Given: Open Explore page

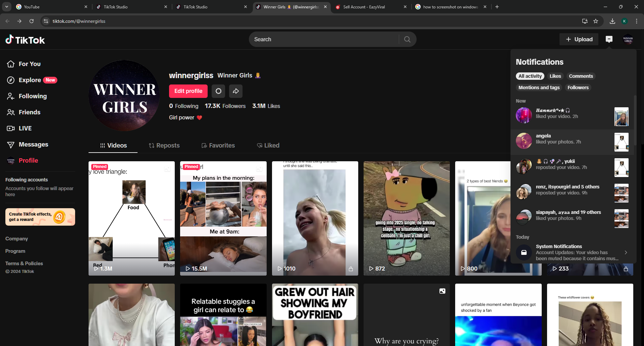Looking at the screenshot, I should click(32, 80).
